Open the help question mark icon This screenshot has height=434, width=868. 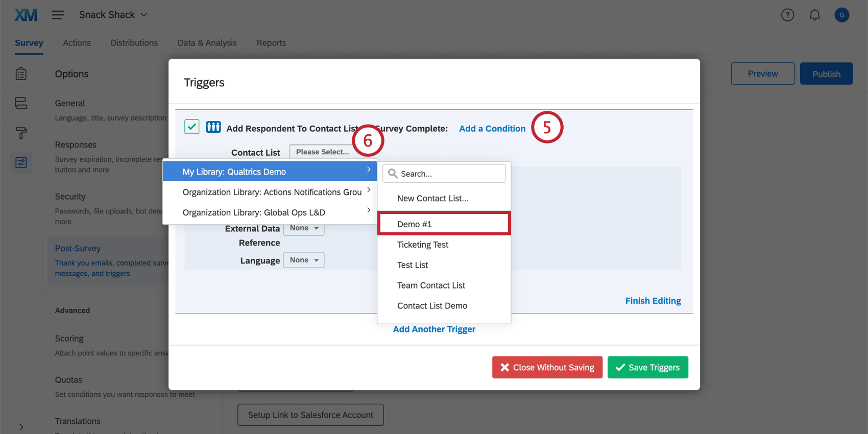[x=787, y=15]
